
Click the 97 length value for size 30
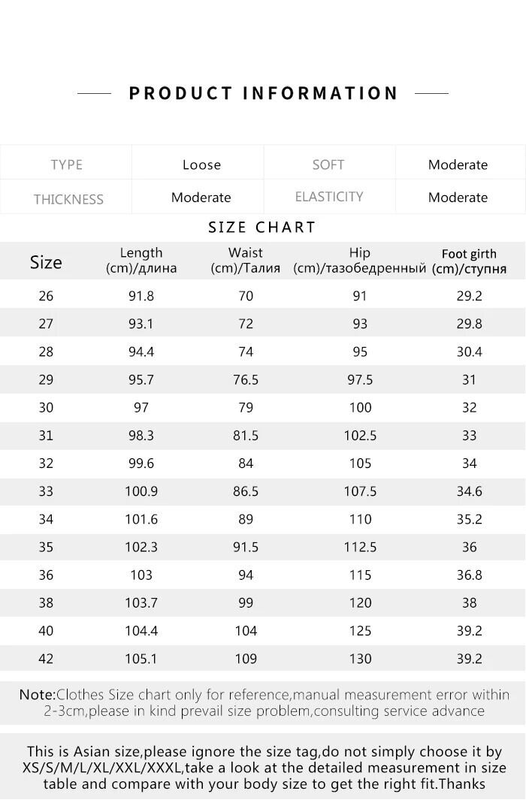tap(141, 407)
